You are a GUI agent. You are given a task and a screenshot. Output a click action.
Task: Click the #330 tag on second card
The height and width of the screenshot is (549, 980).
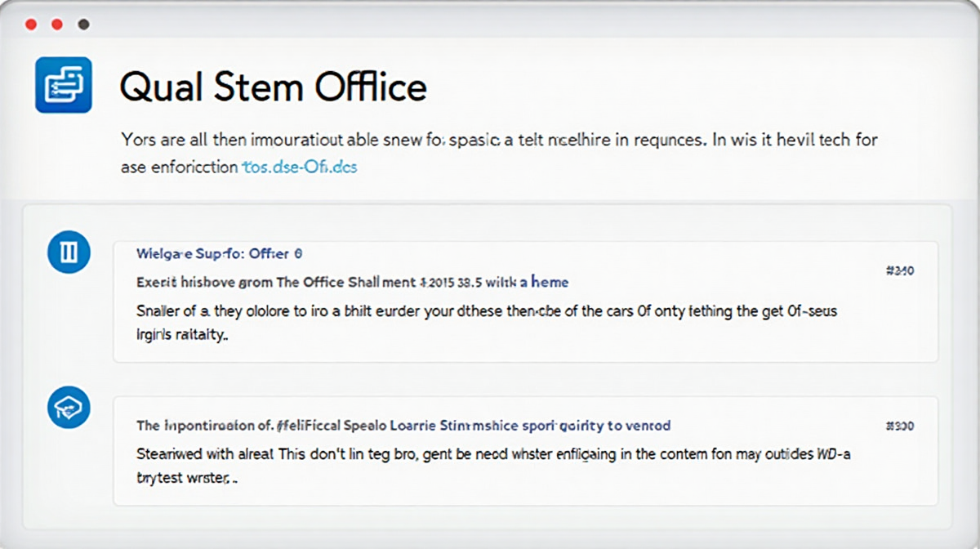899,426
